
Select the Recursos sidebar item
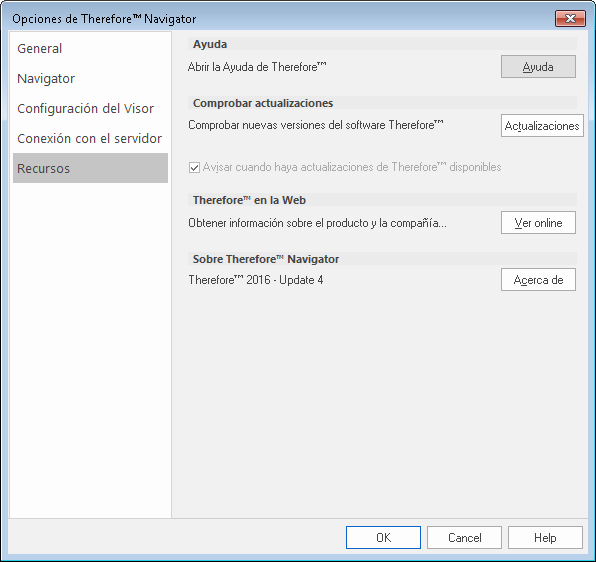(90, 168)
